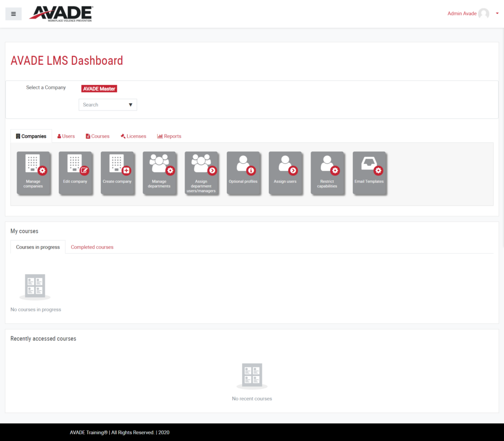Click the AVADE Training footer text

point(120,432)
